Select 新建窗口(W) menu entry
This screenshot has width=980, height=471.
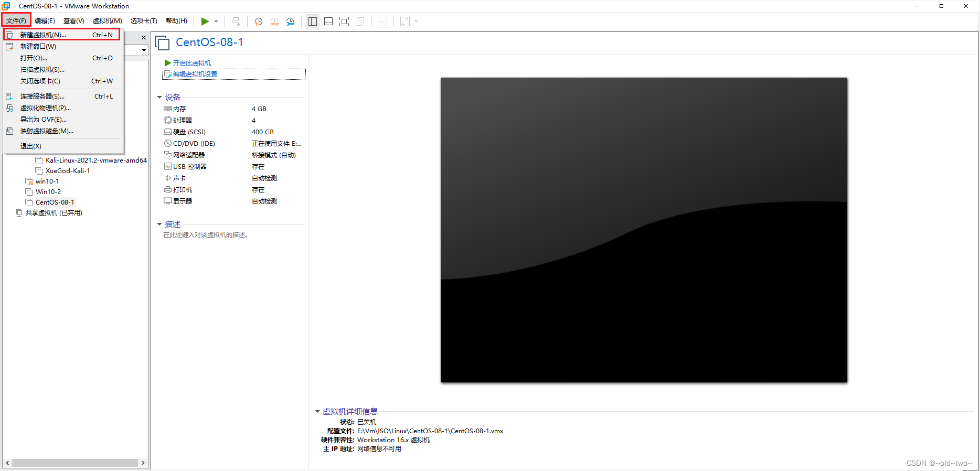[x=63, y=46]
